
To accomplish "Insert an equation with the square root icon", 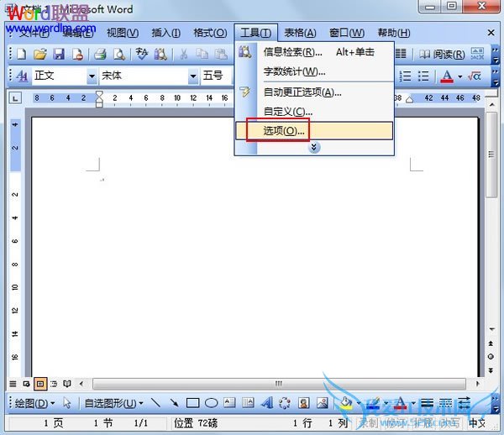I will 475,76.
